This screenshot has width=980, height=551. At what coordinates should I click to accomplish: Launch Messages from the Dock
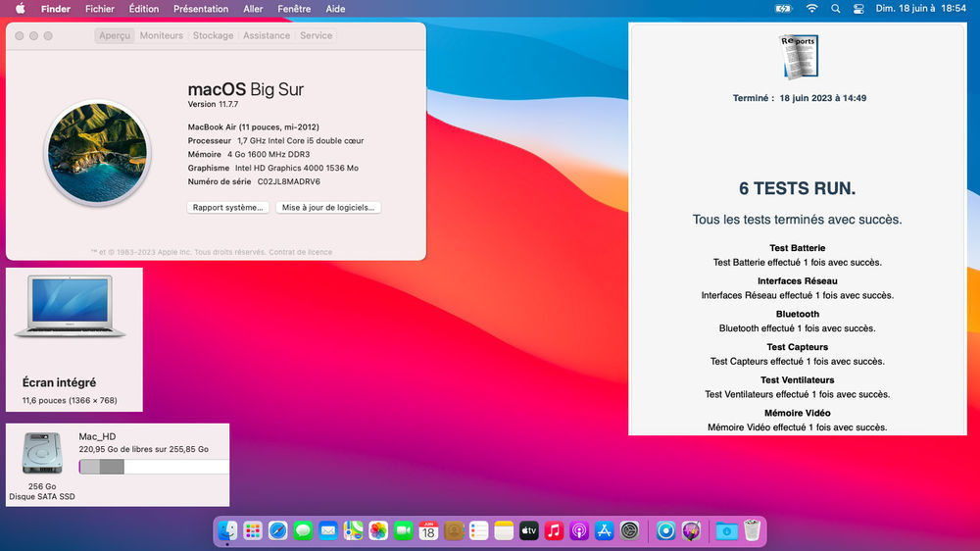(303, 530)
